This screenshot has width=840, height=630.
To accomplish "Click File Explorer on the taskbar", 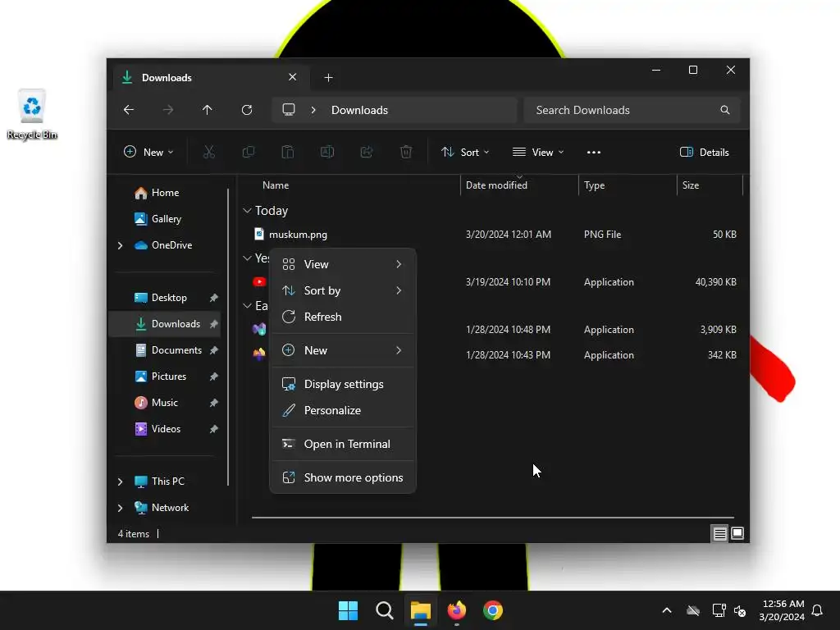I will point(421,610).
